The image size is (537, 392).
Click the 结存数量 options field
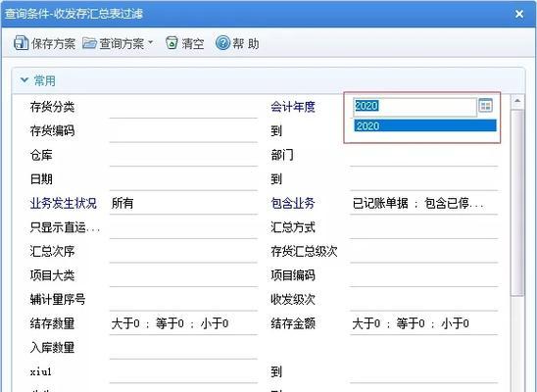(183, 323)
